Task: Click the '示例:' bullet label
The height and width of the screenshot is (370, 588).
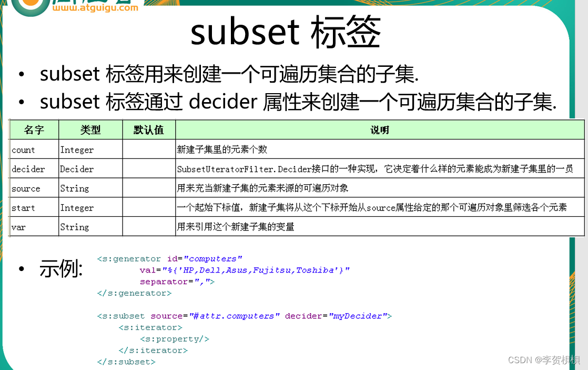Action: (x=61, y=268)
